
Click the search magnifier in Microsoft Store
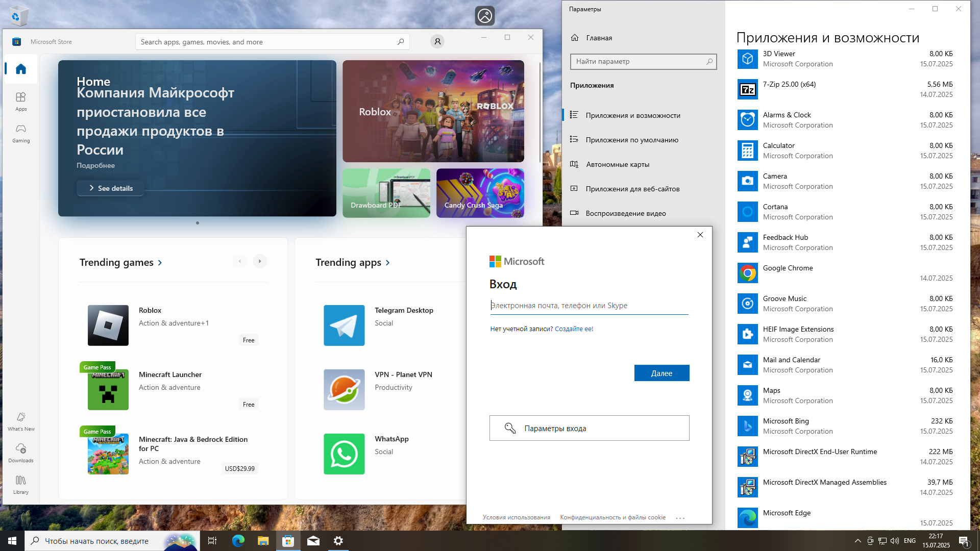401,42
